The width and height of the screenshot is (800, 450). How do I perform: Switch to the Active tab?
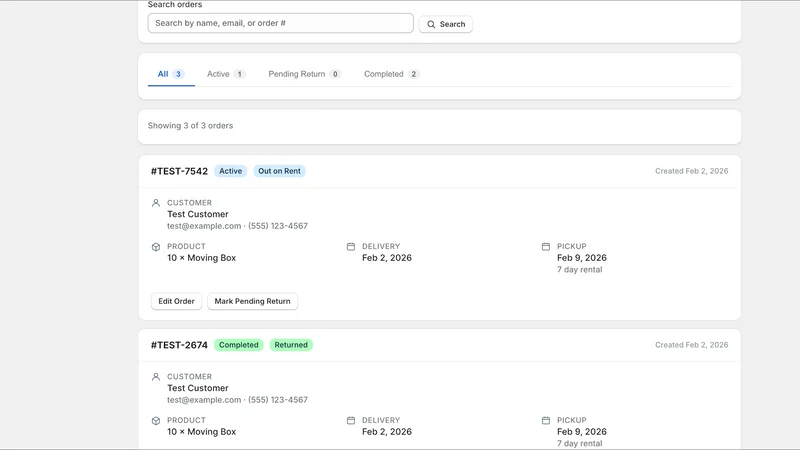[226, 74]
